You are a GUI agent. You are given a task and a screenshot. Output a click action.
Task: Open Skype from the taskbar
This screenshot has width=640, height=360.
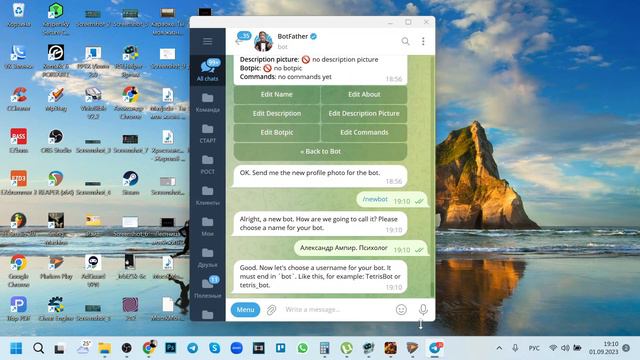pyautogui.click(x=214, y=348)
